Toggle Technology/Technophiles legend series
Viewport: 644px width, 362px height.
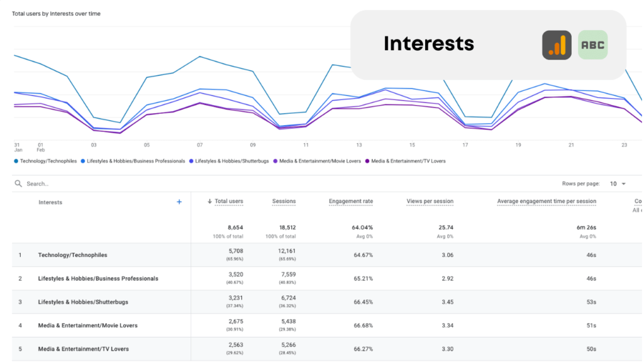tap(45, 161)
